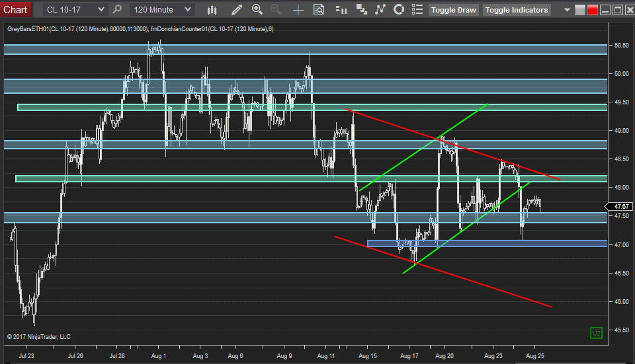This screenshot has height=364, width=635.
Task: Select the Chart title tab
Action: pos(15,10)
